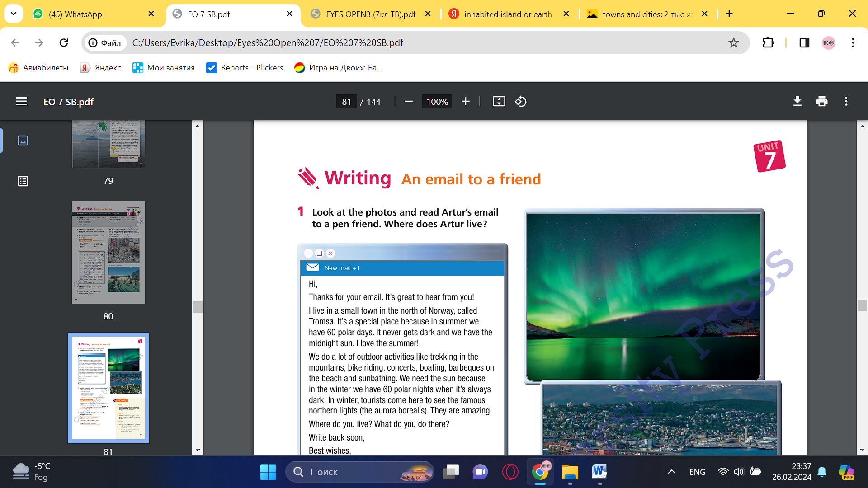Show document outline view in sidebar

(x=23, y=181)
